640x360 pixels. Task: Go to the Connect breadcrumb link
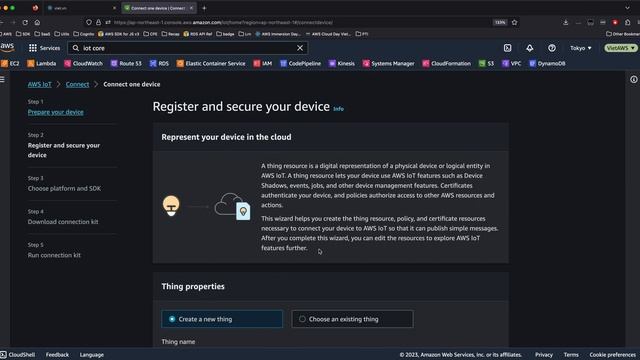pos(78,84)
